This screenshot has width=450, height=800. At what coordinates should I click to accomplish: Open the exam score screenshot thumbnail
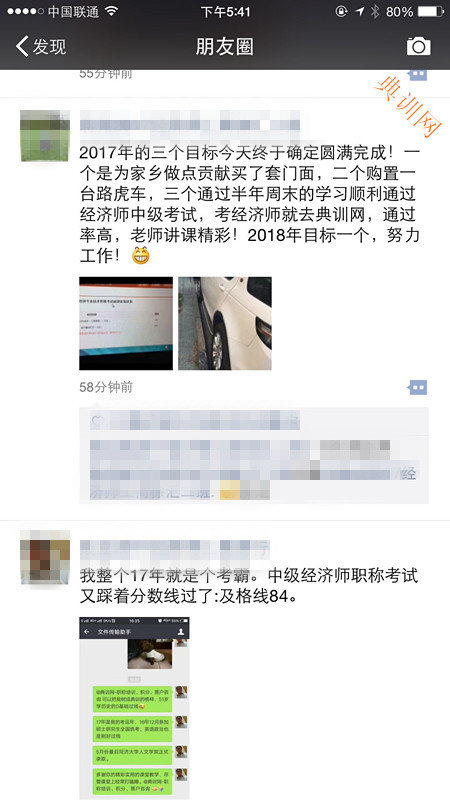click(126, 323)
